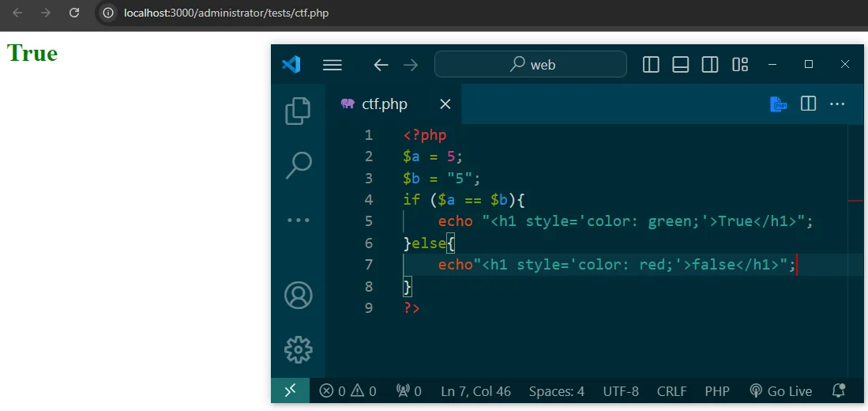Click line number 9 in gutter

click(369, 308)
